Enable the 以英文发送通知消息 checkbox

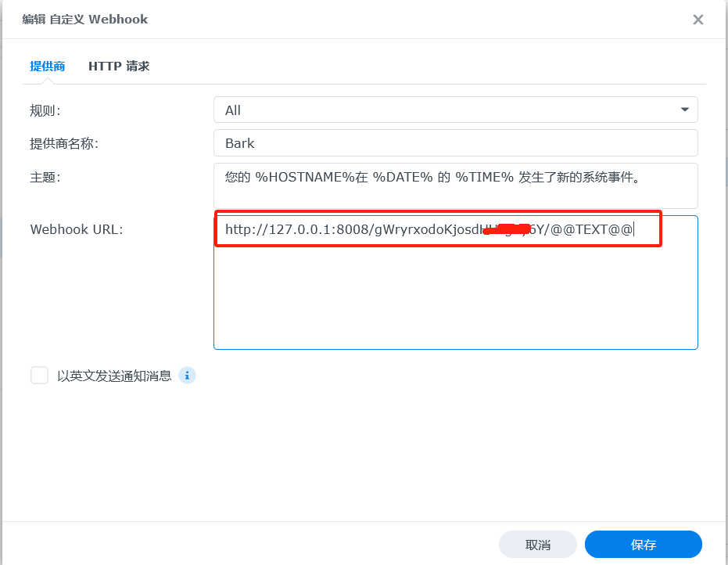pos(39,376)
